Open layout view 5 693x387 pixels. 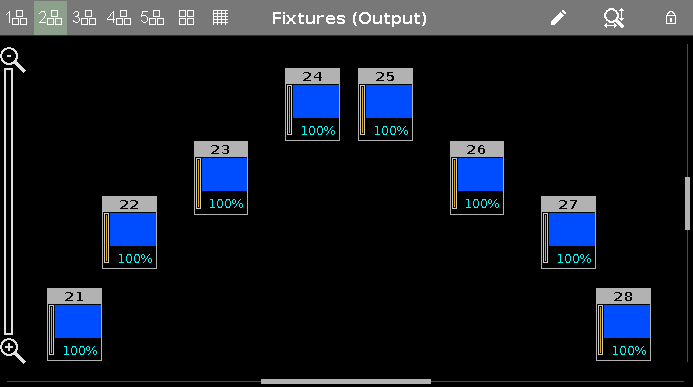152,18
